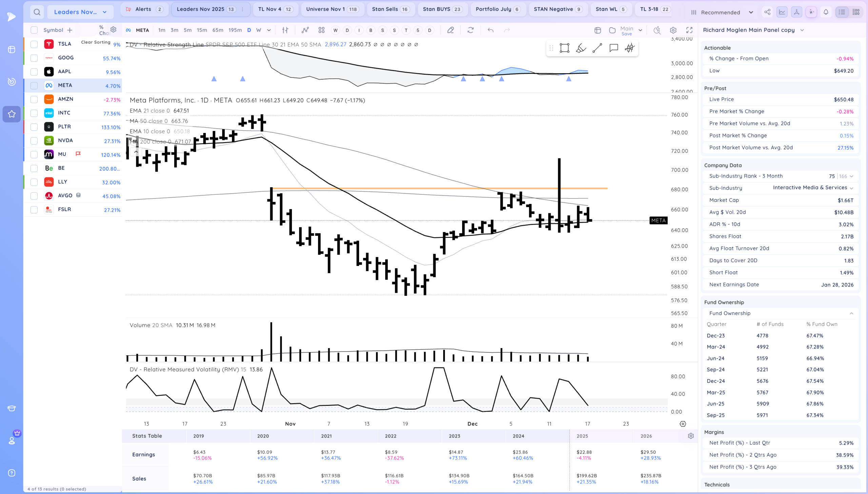Click the notification bell icon
868x494 pixels.
point(826,12)
